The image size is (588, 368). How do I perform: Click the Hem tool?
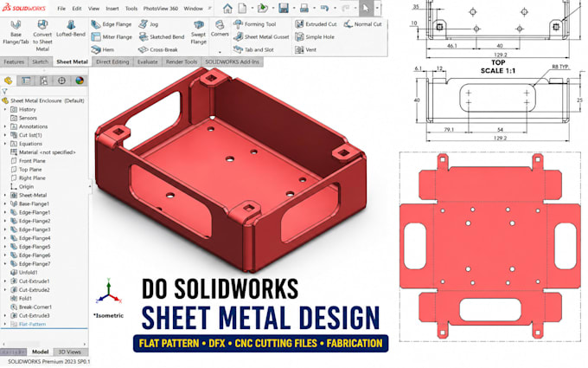pyautogui.click(x=103, y=49)
